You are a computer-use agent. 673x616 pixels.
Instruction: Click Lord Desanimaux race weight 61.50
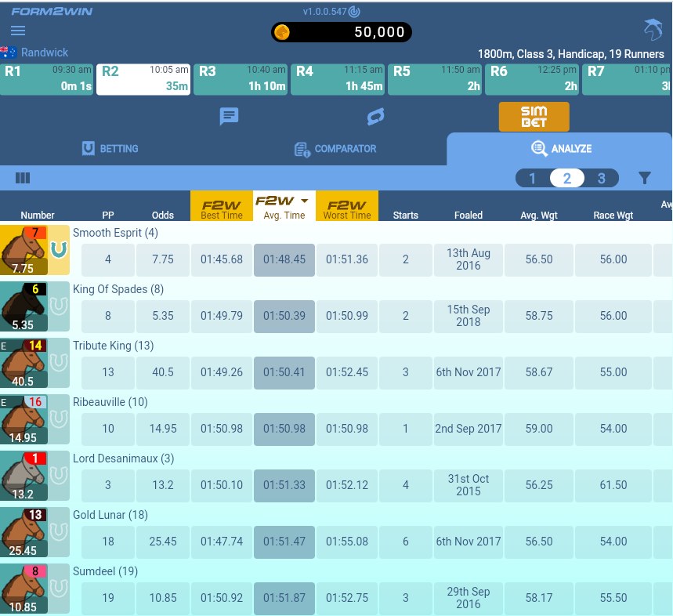pos(613,485)
